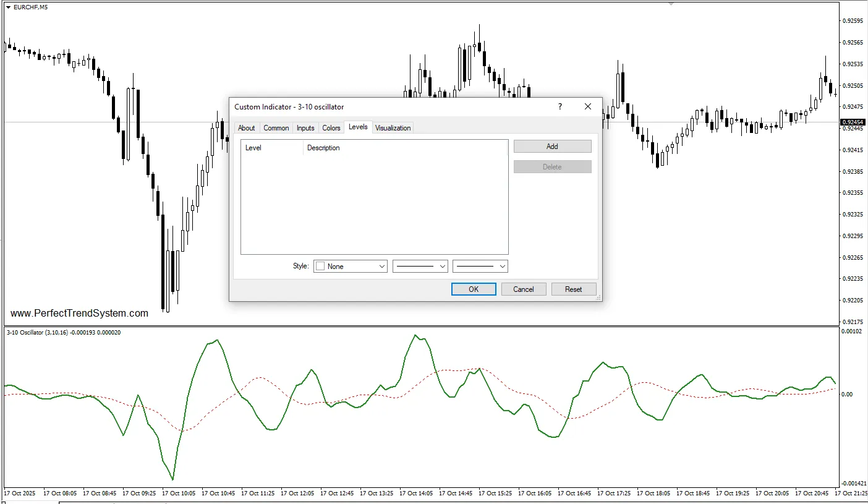Select the Inputs tab

point(305,128)
